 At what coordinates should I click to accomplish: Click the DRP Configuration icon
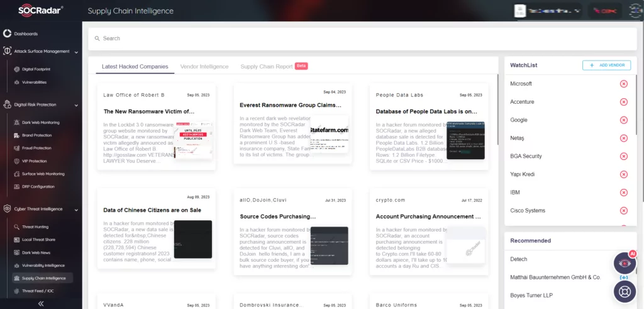tap(17, 186)
